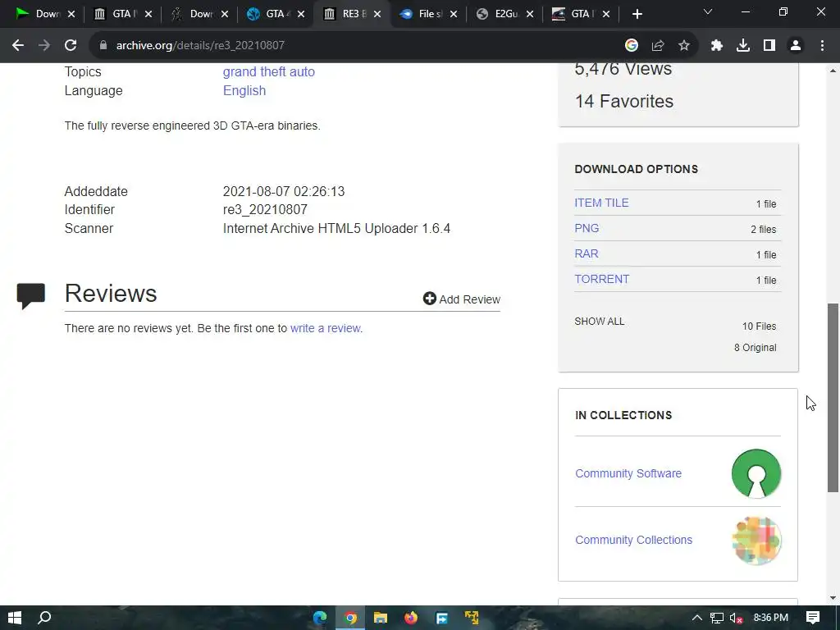The image size is (840, 630).
Task: Open the Windows Start menu
Action: [x=15, y=618]
